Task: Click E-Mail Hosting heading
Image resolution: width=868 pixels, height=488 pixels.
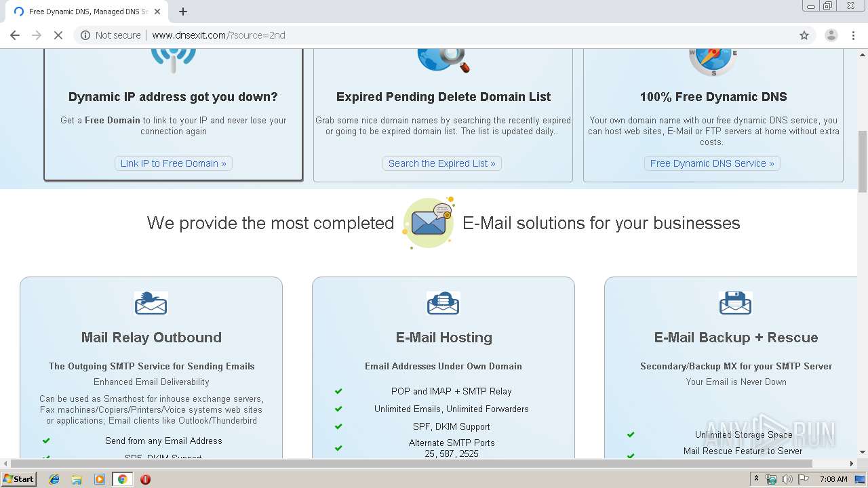Action: (444, 338)
